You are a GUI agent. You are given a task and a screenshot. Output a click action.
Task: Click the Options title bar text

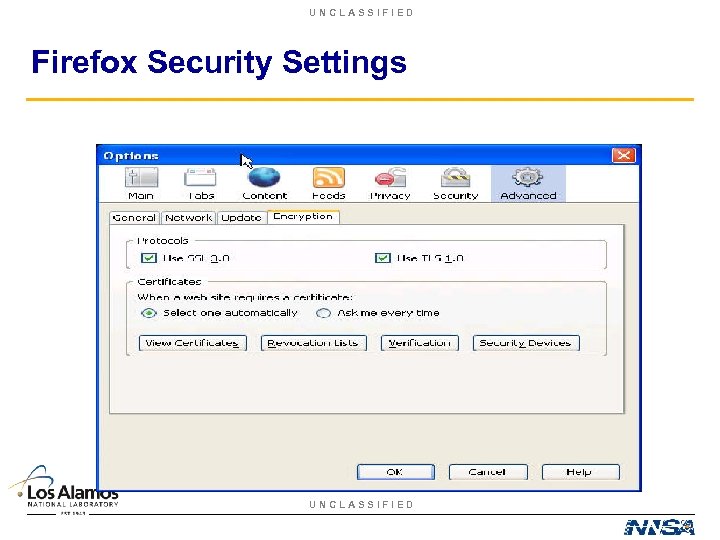pyautogui.click(x=131, y=156)
